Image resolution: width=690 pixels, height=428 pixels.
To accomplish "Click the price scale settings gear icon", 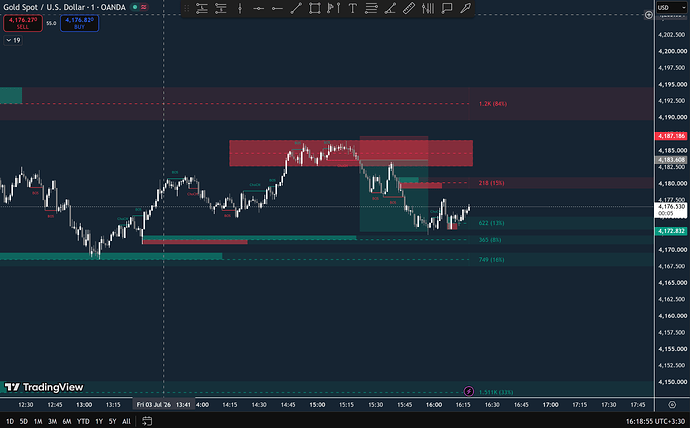I will tap(672, 404).
